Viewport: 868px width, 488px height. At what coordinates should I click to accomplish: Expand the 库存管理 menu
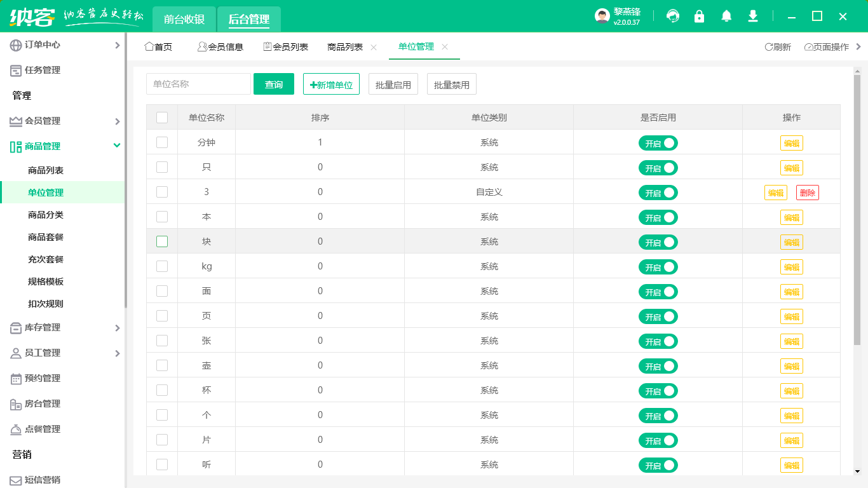117,328
